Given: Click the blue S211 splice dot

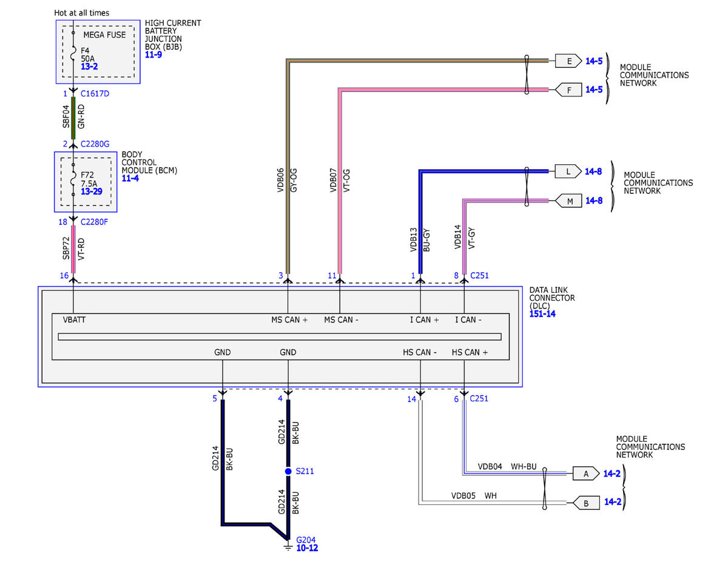Looking at the screenshot, I should (x=288, y=471).
